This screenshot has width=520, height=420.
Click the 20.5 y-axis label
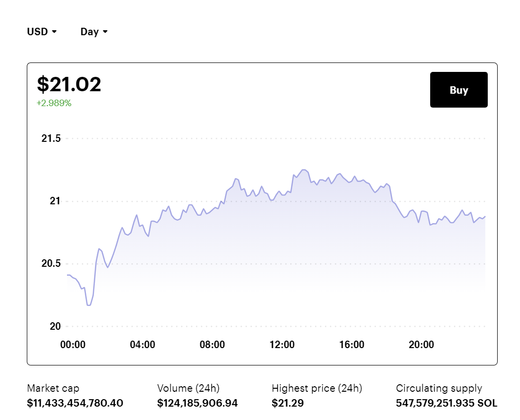(x=51, y=264)
